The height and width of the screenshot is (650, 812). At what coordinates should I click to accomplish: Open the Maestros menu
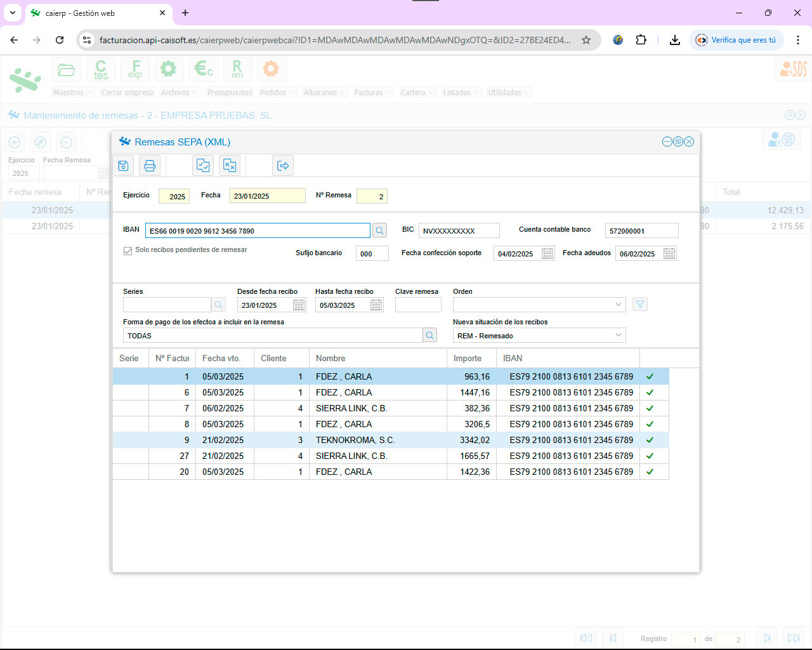tap(73, 93)
